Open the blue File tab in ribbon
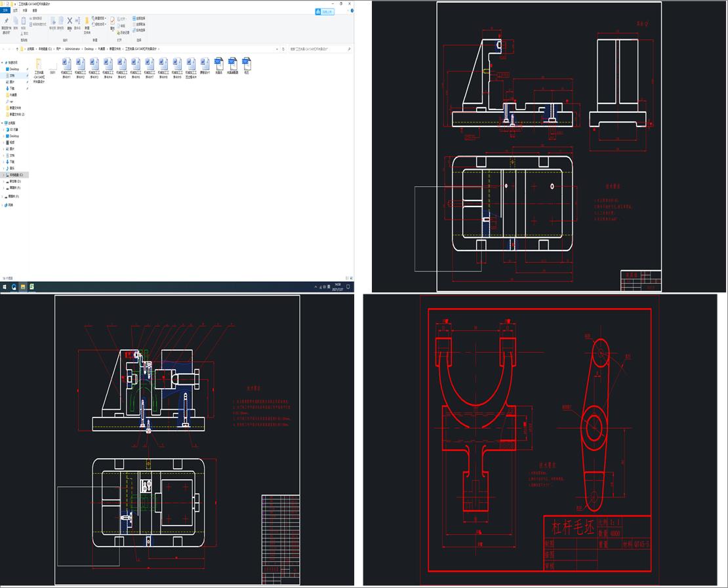The width and height of the screenshot is (728, 588). click(5, 10)
